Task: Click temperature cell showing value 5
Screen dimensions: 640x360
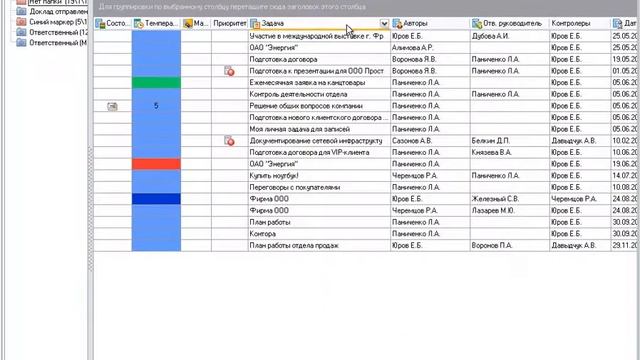Action: coord(156,106)
